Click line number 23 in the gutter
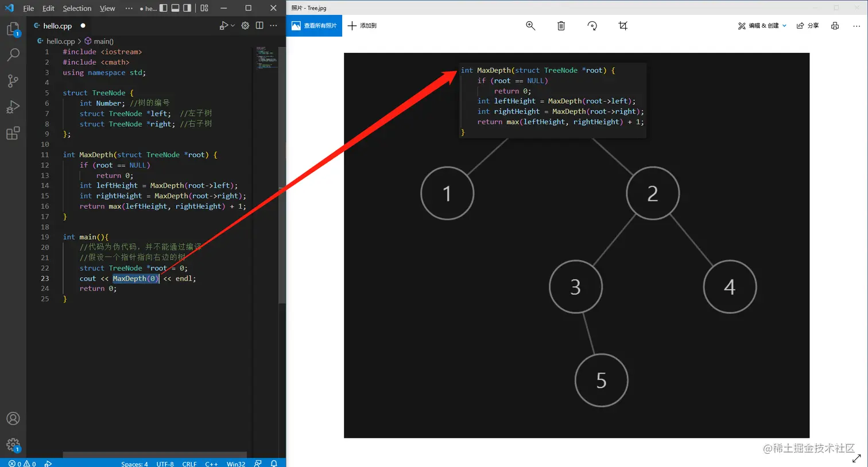The width and height of the screenshot is (868, 467). pos(45,278)
